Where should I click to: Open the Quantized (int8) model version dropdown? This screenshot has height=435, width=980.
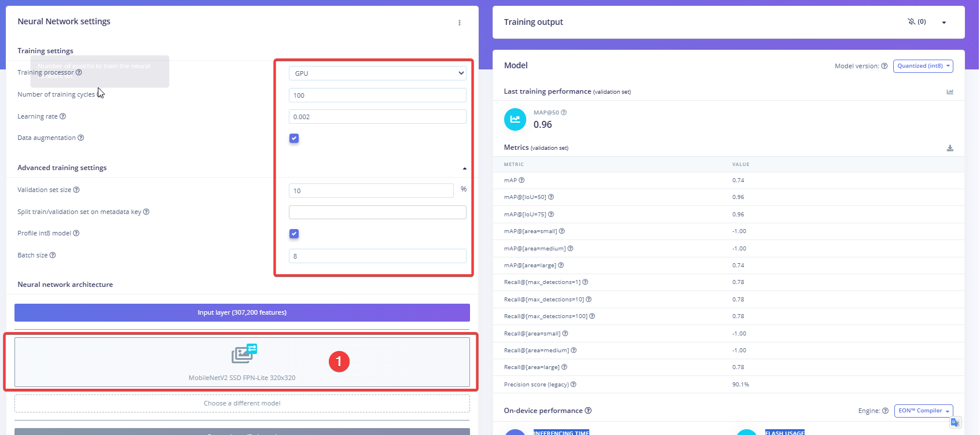[x=923, y=66]
